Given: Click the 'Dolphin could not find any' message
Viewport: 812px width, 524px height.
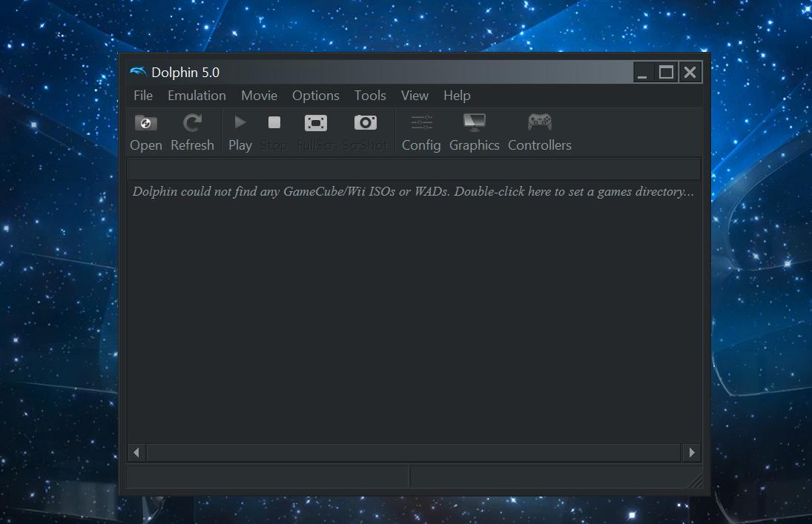Looking at the screenshot, I should coord(413,191).
